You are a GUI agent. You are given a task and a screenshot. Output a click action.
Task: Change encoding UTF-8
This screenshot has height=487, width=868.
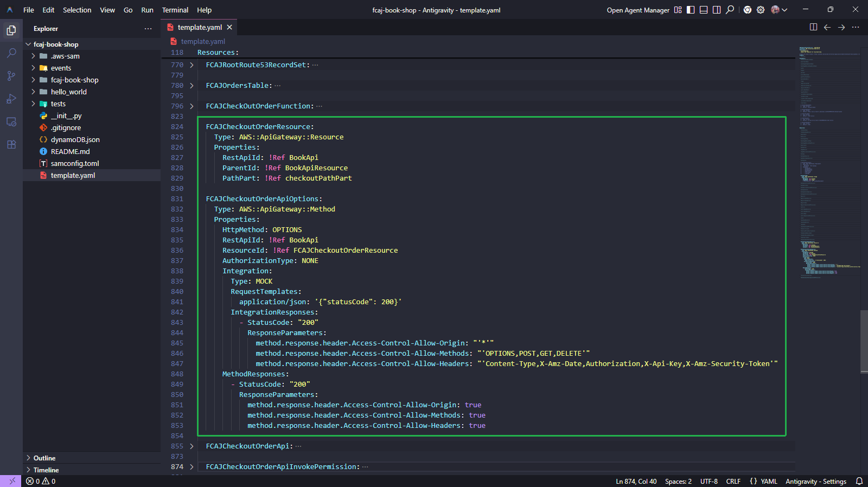tap(709, 481)
